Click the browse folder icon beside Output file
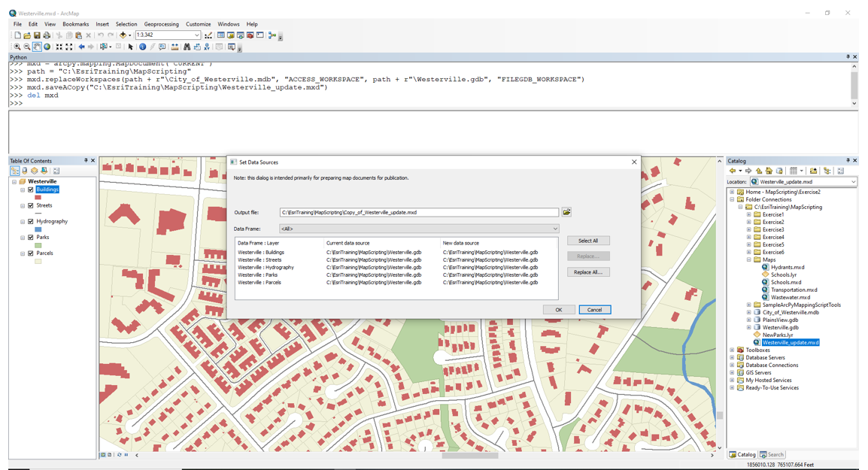 (566, 213)
